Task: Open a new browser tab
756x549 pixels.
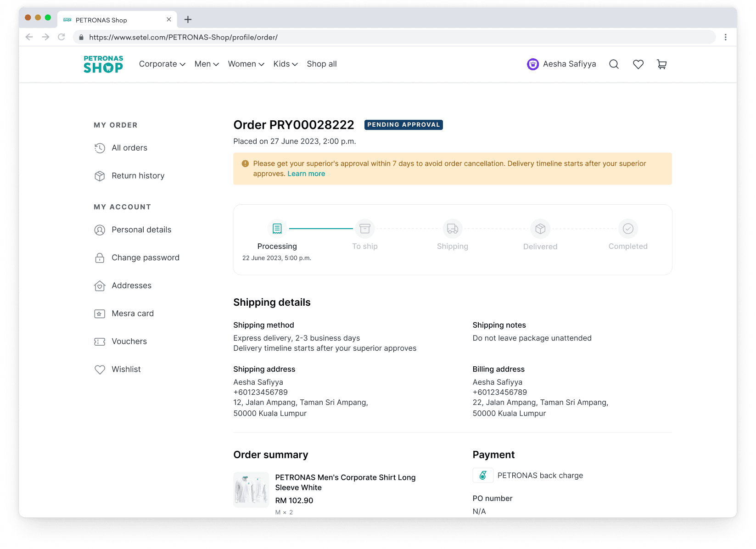Action: click(x=188, y=19)
